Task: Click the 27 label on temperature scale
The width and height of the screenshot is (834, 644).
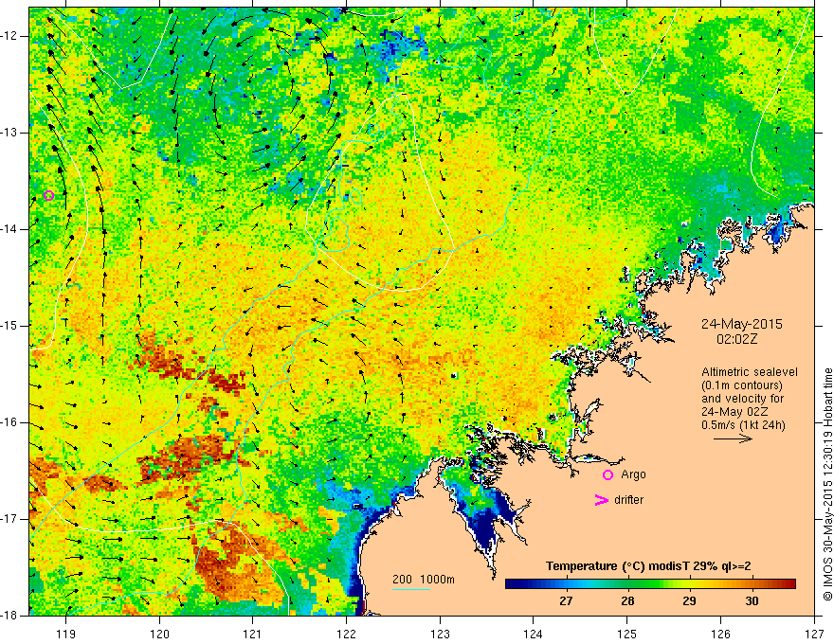Action: (x=566, y=601)
